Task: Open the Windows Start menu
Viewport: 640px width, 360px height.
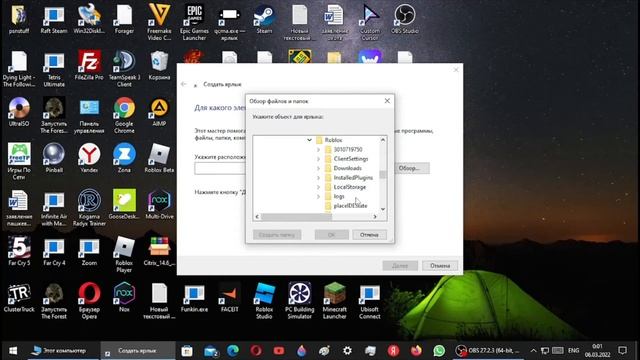Action: [x=13, y=351]
